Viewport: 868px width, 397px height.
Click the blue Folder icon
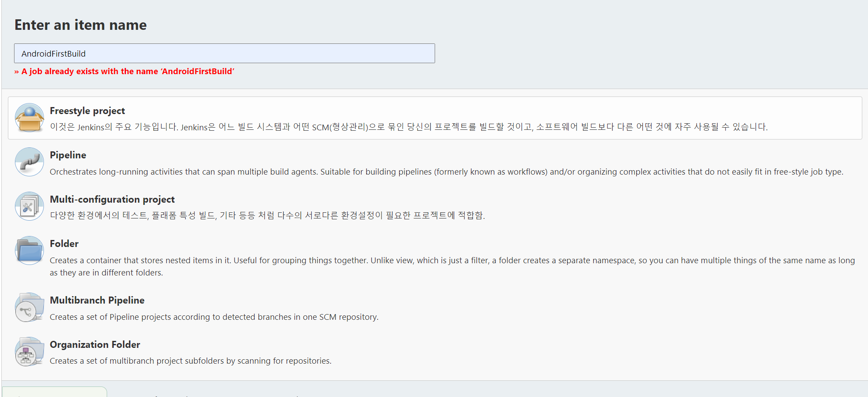(29, 250)
